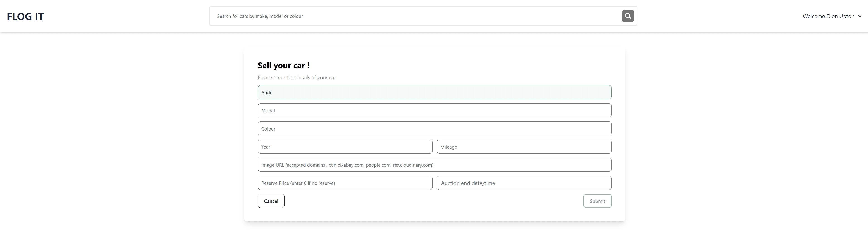868x235 pixels.
Task: Click the Model input field
Action: tap(435, 110)
